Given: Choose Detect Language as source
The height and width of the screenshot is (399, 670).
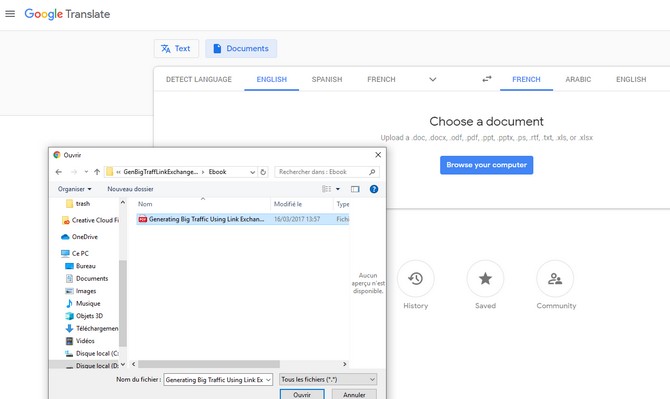Looking at the screenshot, I should pos(199,79).
